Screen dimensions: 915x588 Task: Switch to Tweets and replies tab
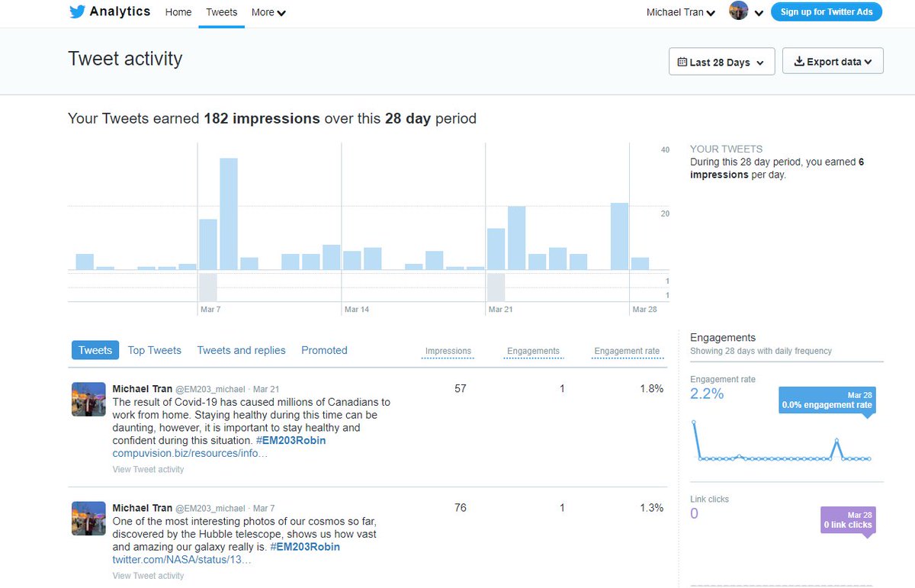pyautogui.click(x=241, y=350)
